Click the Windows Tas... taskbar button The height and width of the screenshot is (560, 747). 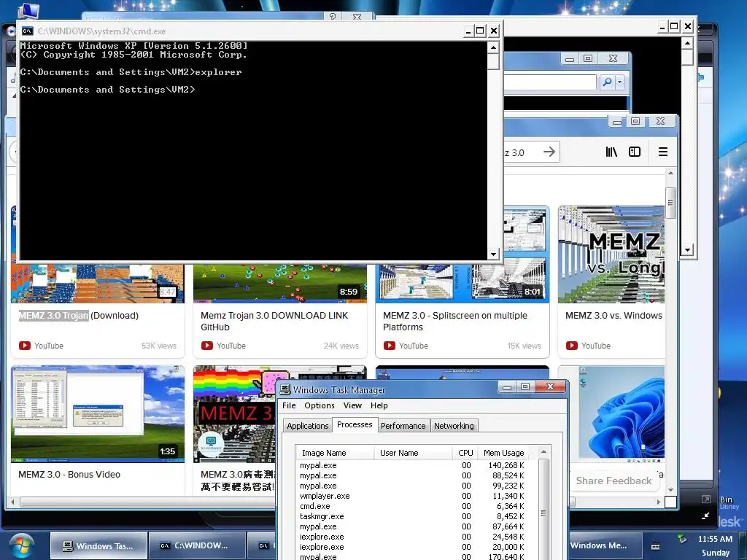coord(98,546)
